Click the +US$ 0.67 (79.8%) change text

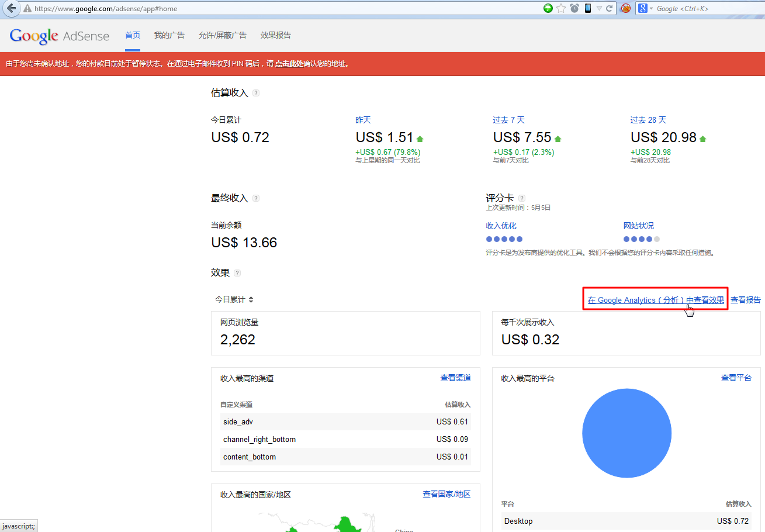coord(388,152)
